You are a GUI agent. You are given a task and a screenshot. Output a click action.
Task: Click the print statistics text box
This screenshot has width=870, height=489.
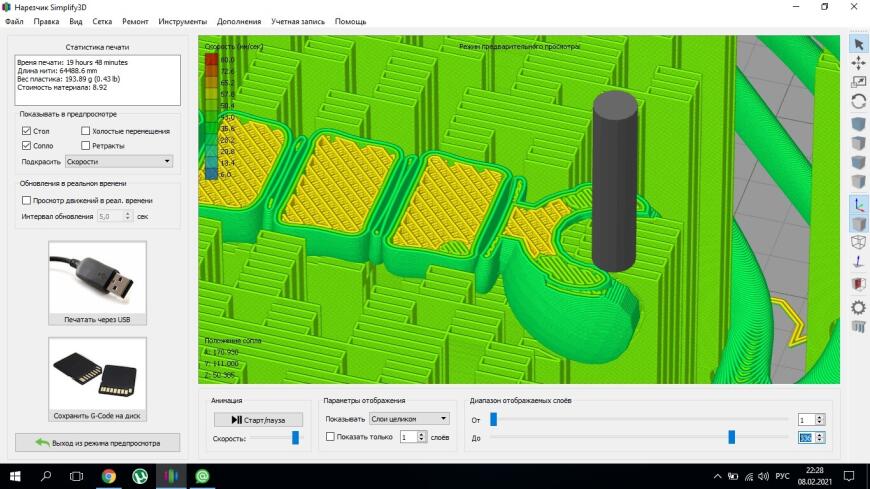click(98, 80)
